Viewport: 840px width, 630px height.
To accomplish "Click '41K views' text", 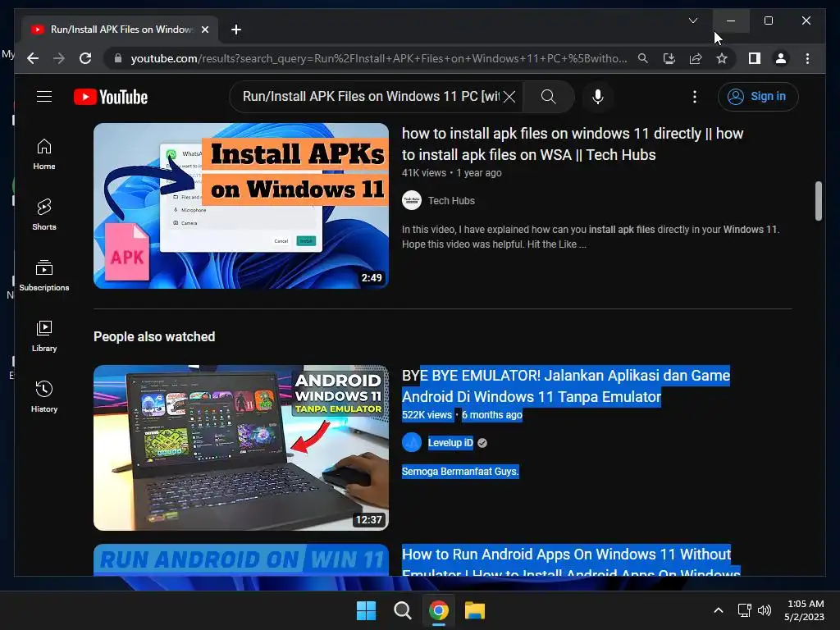I will click(x=424, y=173).
